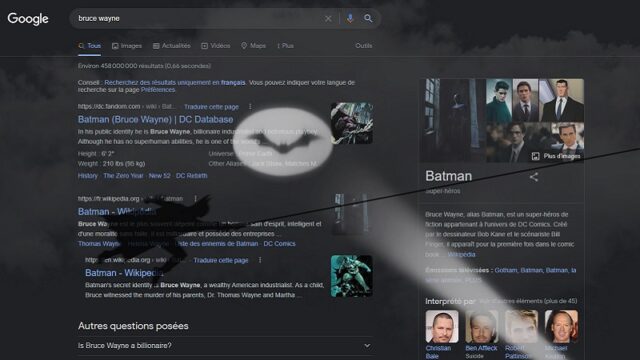Screen dimensions: 640x360
Task: Click 'Voir d'autres éléments (plus de 45)'
Action: pyautogui.click(x=528, y=301)
